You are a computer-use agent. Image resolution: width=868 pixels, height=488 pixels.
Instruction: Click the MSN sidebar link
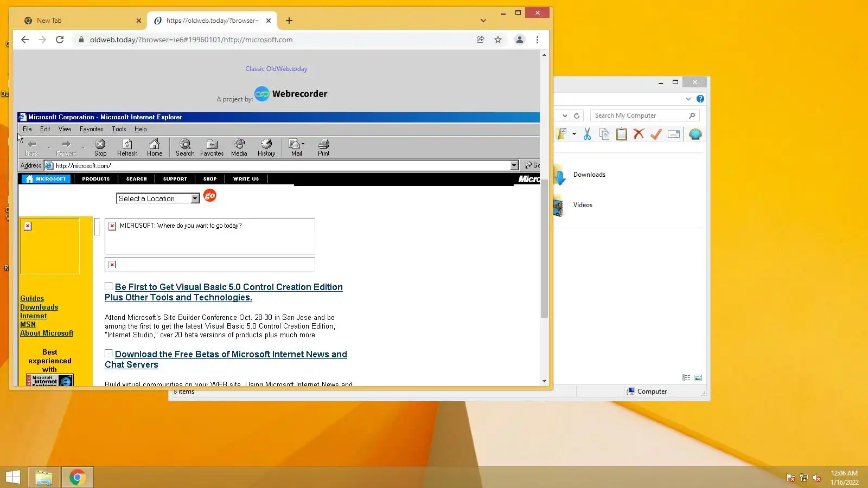pos(28,324)
